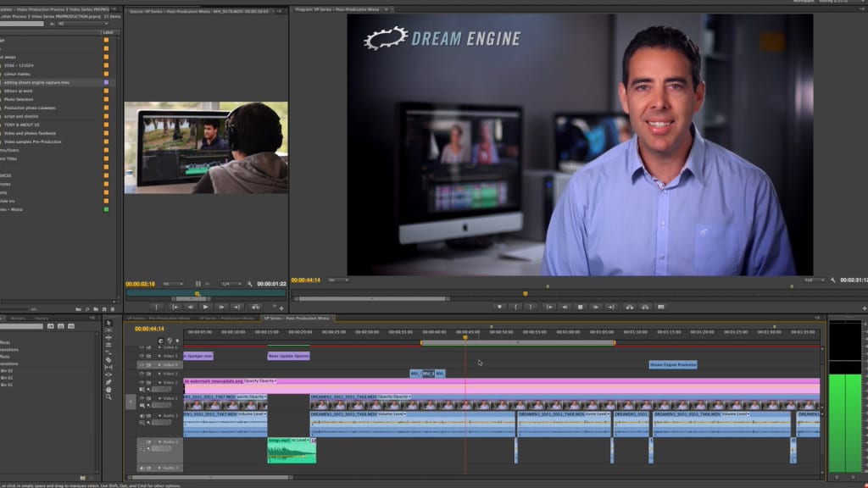
Task: Toggle Snap in the timeline header
Action: (x=160, y=341)
